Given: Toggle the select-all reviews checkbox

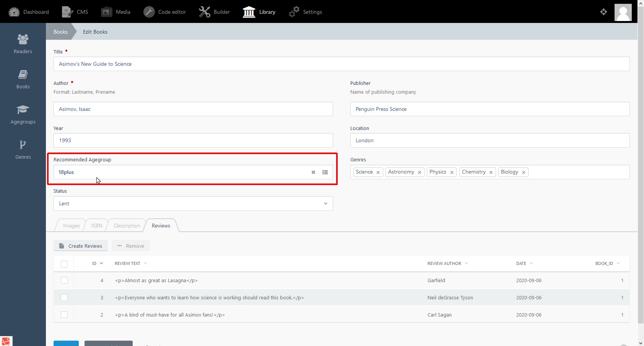Looking at the screenshot, I should (x=64, y=264).
